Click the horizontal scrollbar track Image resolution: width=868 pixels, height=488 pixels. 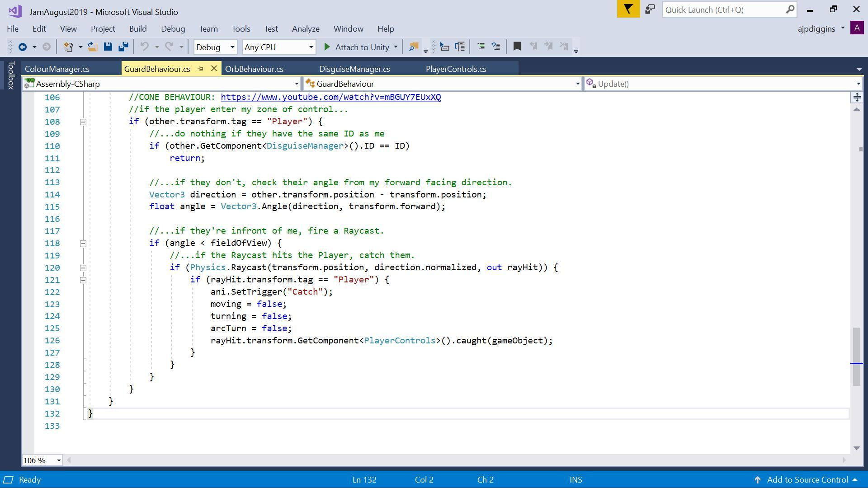[456, 460]
